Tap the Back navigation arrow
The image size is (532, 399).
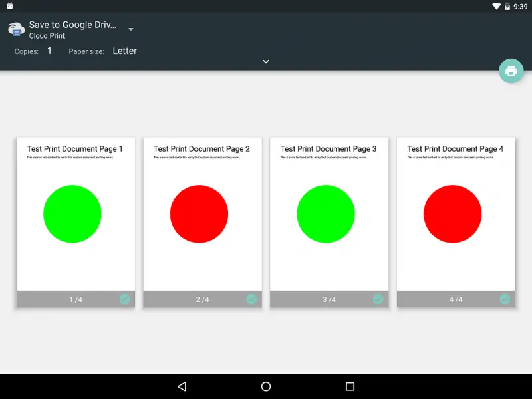click(182, 386)
